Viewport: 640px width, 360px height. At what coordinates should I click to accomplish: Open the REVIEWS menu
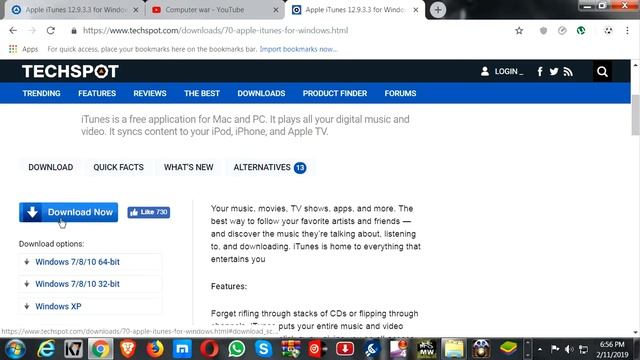click(150, 93)
